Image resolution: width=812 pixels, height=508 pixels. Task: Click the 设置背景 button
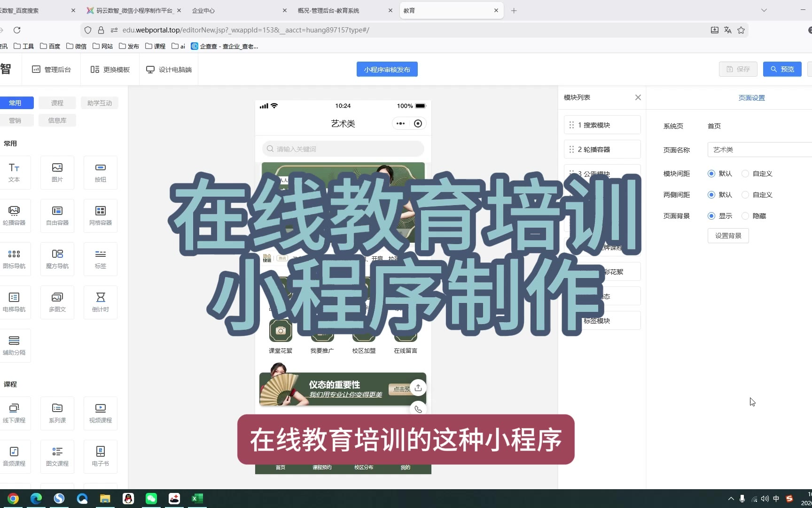coord(728,236)
